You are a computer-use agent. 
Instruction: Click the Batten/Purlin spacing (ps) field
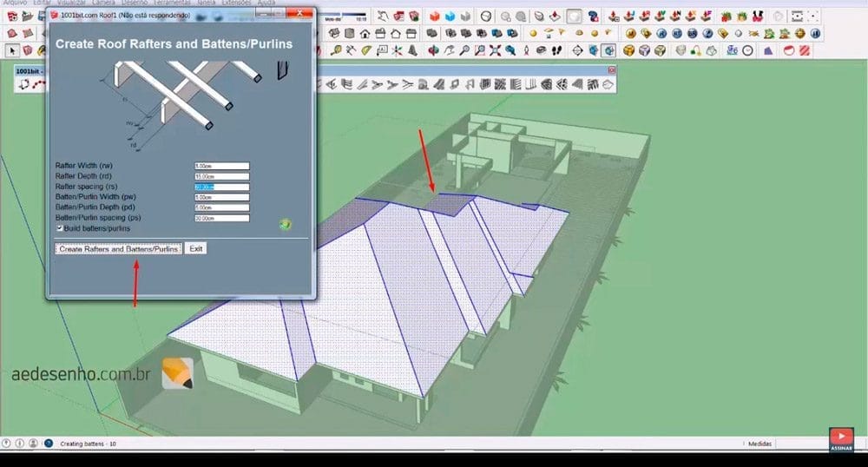(x=221, y=218)
